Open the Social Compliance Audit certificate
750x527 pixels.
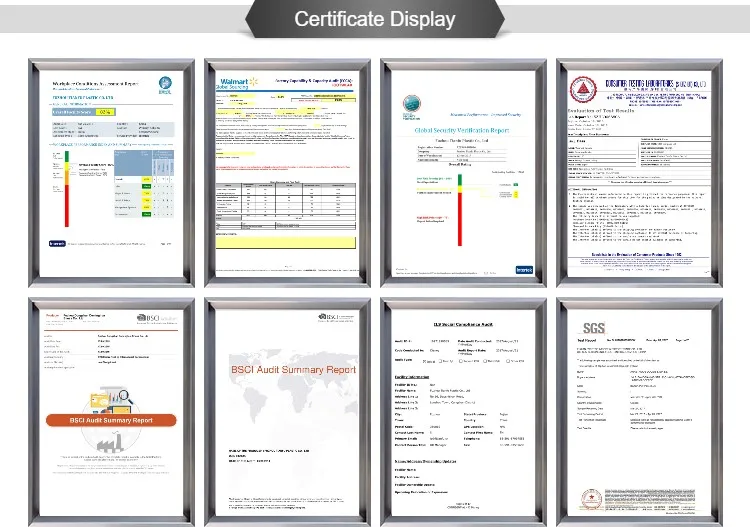(463, 412)
